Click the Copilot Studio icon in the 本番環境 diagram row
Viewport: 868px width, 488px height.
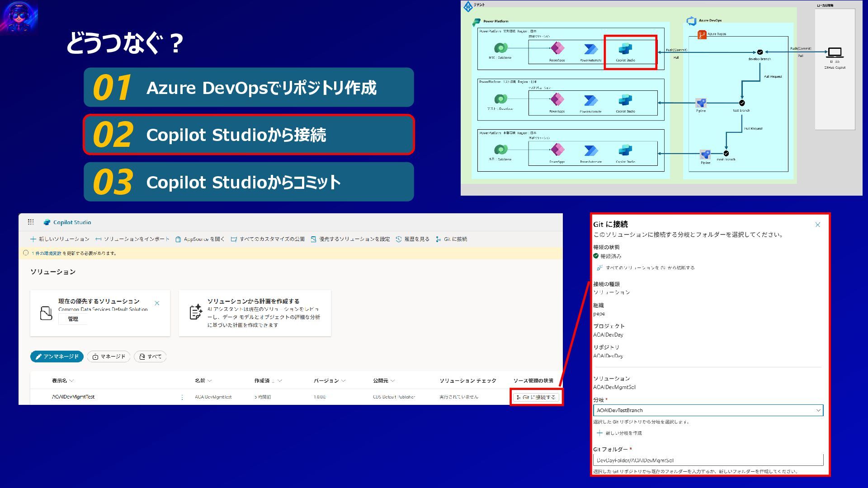(x=625, y=150)
